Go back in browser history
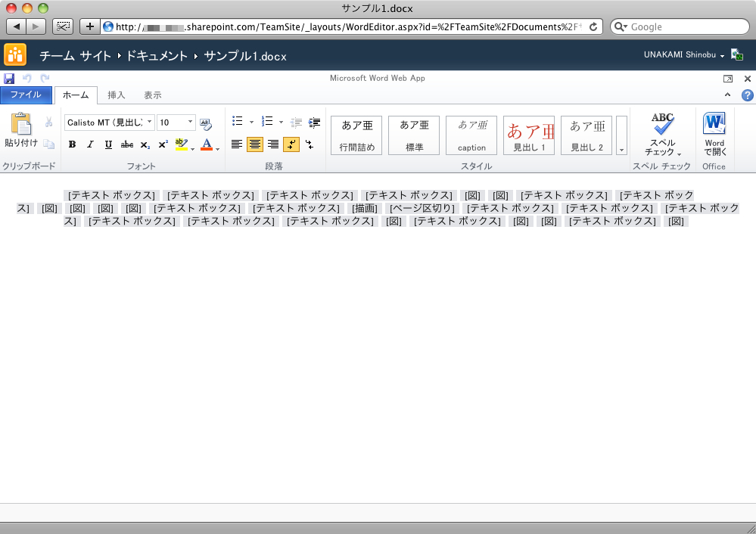This screenshot has width=756, height=534. click(x=17, y=26)
